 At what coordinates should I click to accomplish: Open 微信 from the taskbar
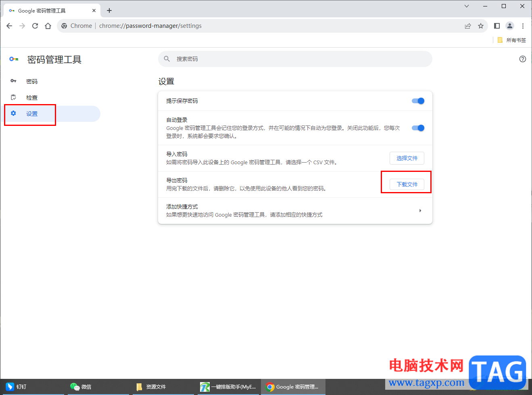pos(99,387)
